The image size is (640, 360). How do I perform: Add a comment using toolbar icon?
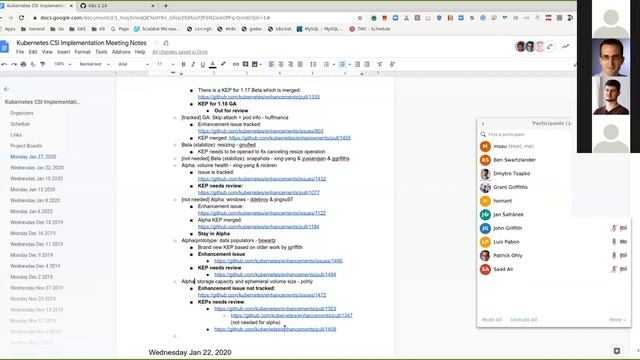pyautogui.click(x=245, y=64)
